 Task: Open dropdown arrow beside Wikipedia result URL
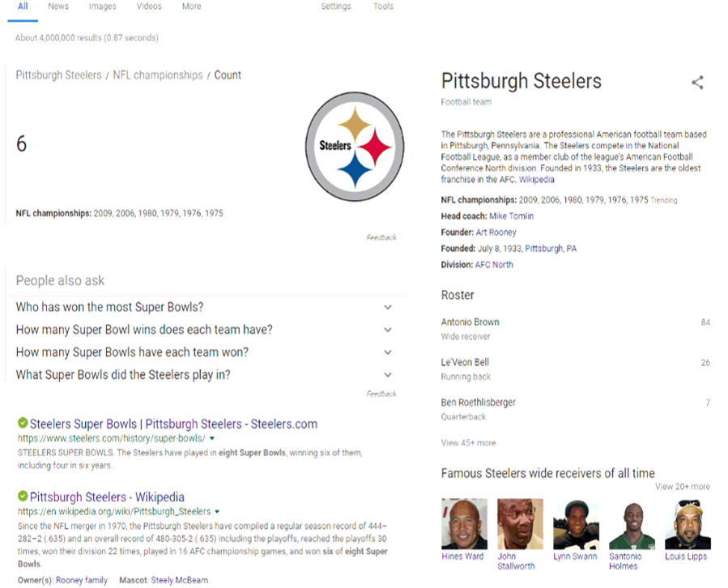(217, 512)
